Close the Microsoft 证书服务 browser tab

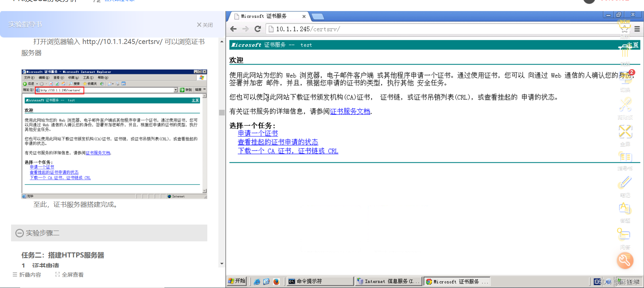(x=304, y=16)
